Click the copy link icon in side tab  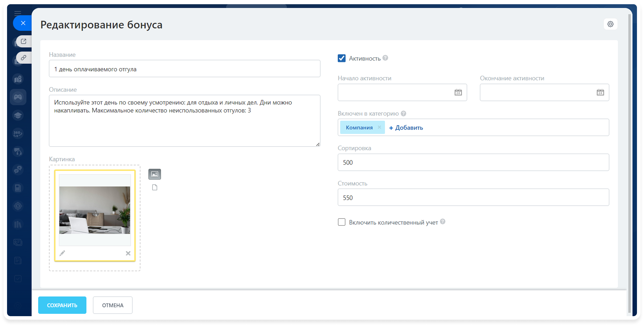pyautogui.click(x=24, y=58)
